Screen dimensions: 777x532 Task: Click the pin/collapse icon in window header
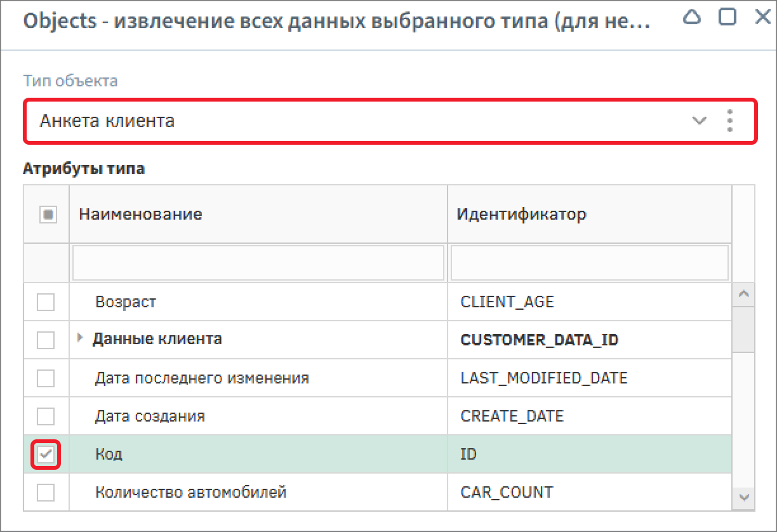pos(692,18)
